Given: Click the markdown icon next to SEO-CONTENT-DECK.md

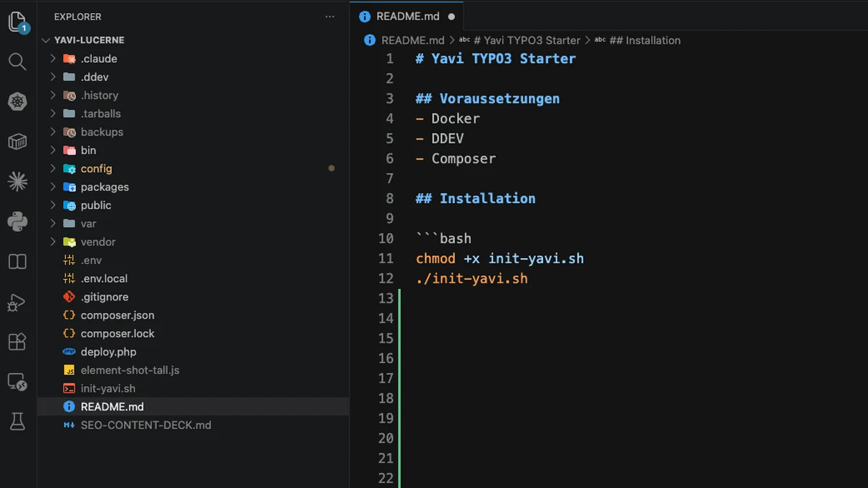Looking at the screenshot, I should click(69, 425).
